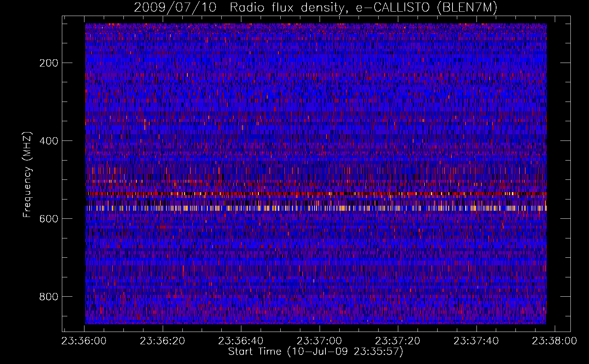Click the 23:37:40 time tick label

[x=476, y=341]
